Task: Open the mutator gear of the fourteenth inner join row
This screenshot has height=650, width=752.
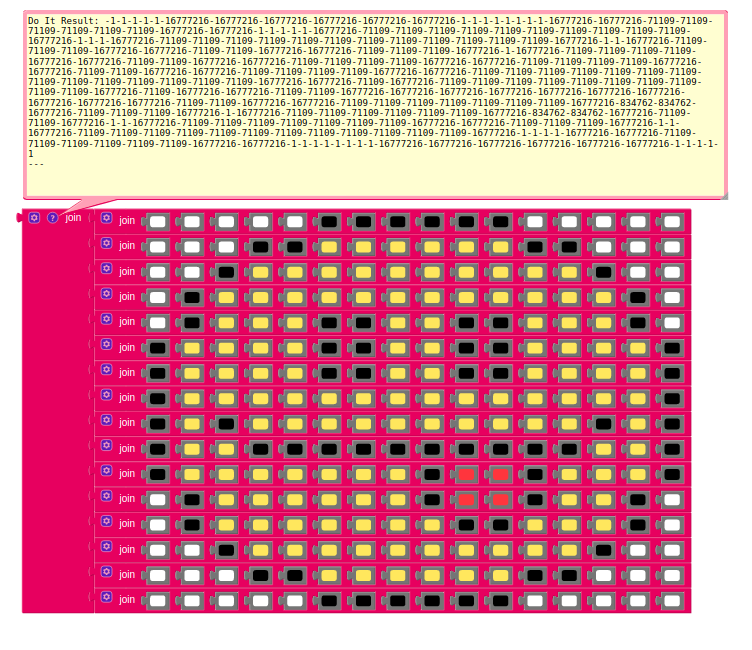Action: (106, 546)
